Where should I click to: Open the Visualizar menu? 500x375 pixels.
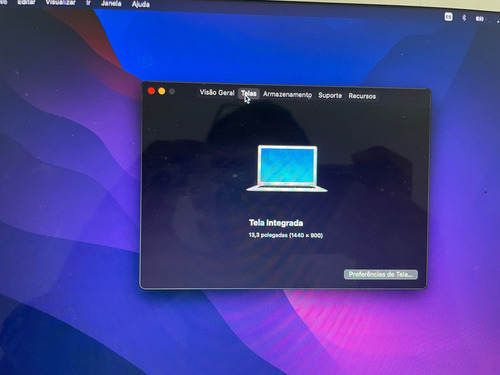click(61, 3)
